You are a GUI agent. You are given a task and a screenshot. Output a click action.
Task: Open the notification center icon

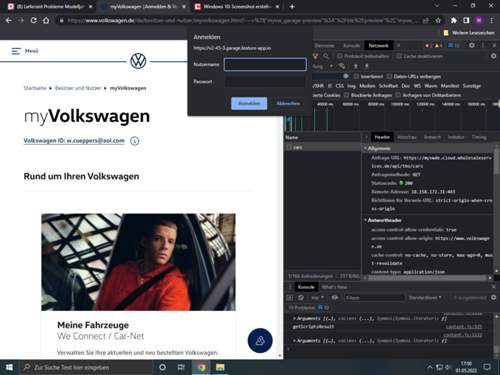coord(487,367)
